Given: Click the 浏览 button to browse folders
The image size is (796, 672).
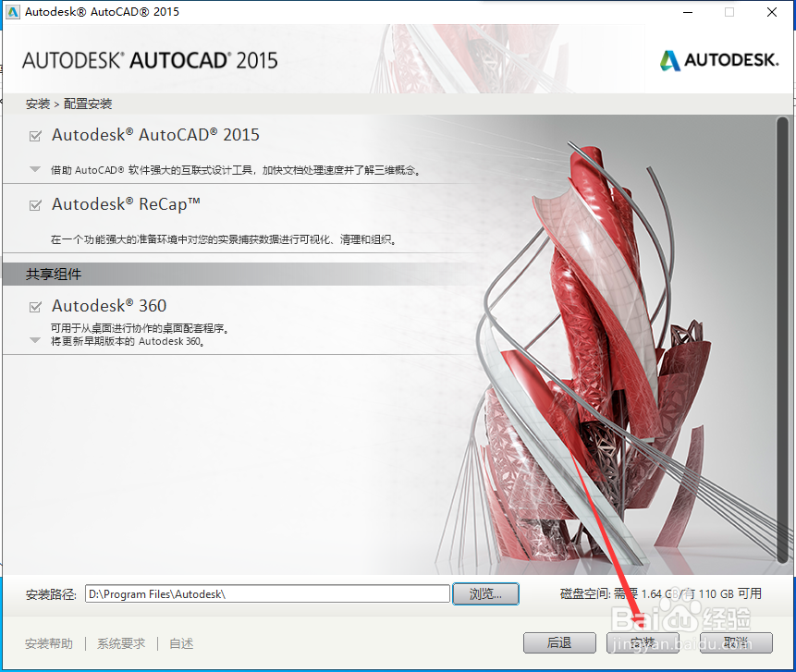Looking at the screenshot, I should pyautogui.click(x=485, y=594).
